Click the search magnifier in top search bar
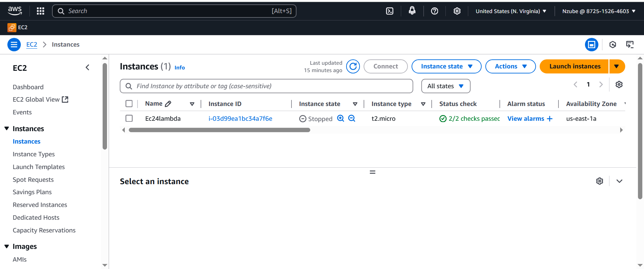The image size is (644, 269). [x=61, y=11]
